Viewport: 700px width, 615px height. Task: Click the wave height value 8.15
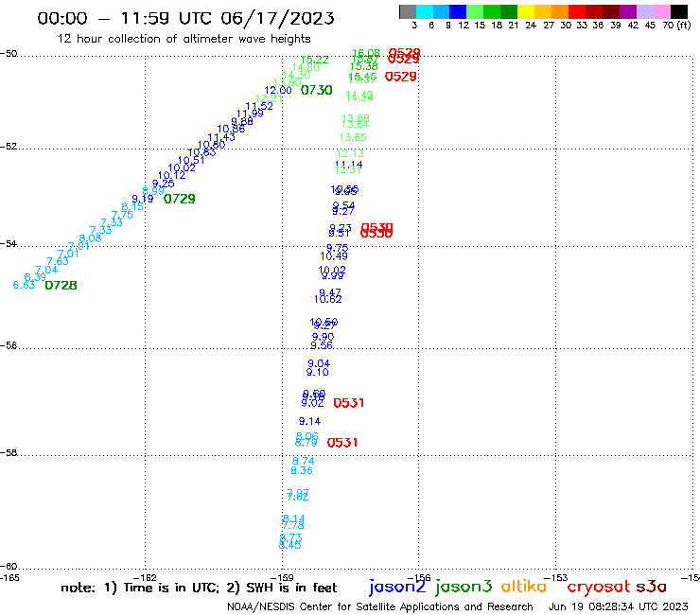pyautogui.click(x=132, y=206)
